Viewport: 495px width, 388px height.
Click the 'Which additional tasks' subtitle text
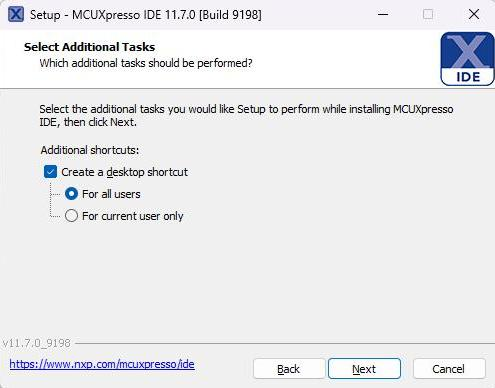[146, 63]
